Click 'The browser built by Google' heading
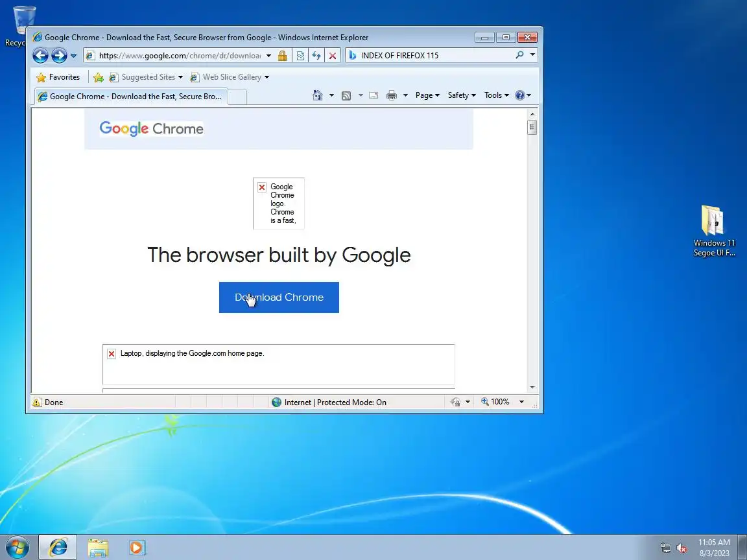 pyautogui.click(x=279, y=255)
